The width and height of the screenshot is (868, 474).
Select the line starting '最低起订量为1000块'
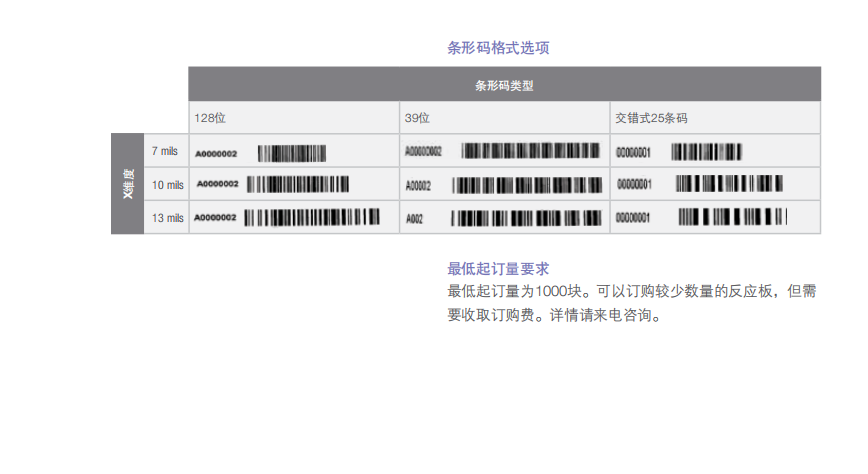pos(632,291)
